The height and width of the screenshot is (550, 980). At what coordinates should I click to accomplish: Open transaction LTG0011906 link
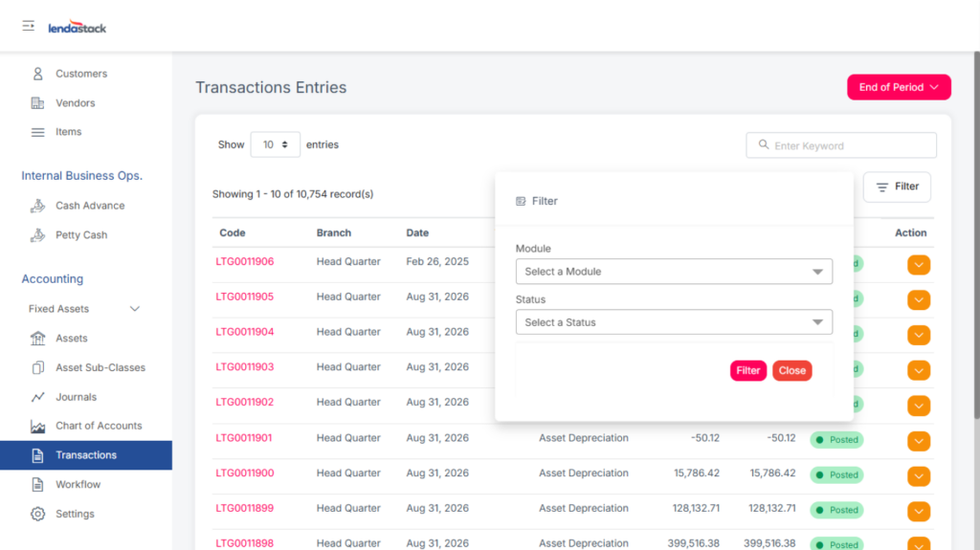tap(244, 262)
